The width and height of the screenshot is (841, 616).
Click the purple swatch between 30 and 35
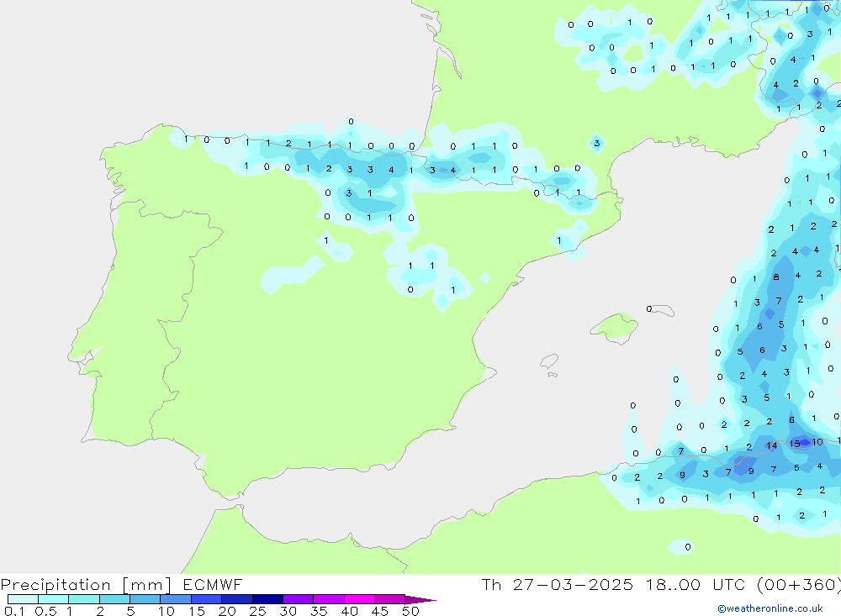[299, 599]
